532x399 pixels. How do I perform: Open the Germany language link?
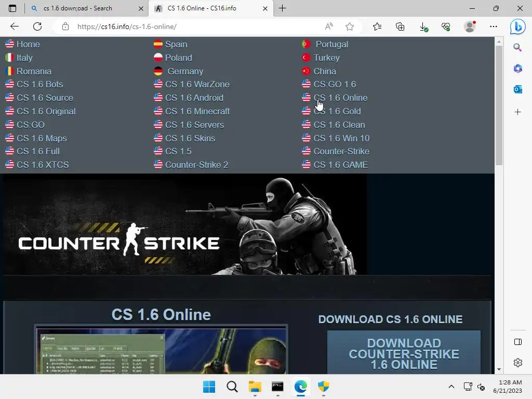pos(185,71)
